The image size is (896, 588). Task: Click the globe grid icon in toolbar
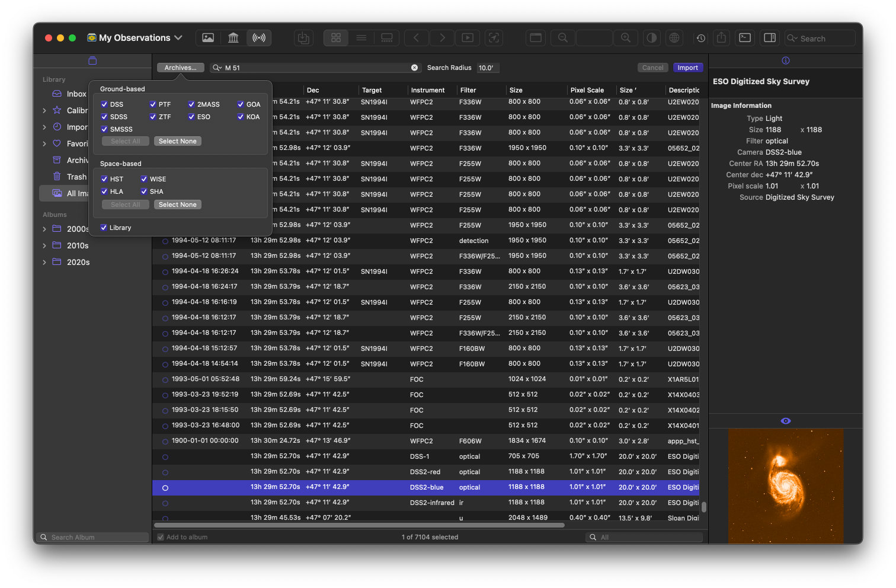[674, 38]
